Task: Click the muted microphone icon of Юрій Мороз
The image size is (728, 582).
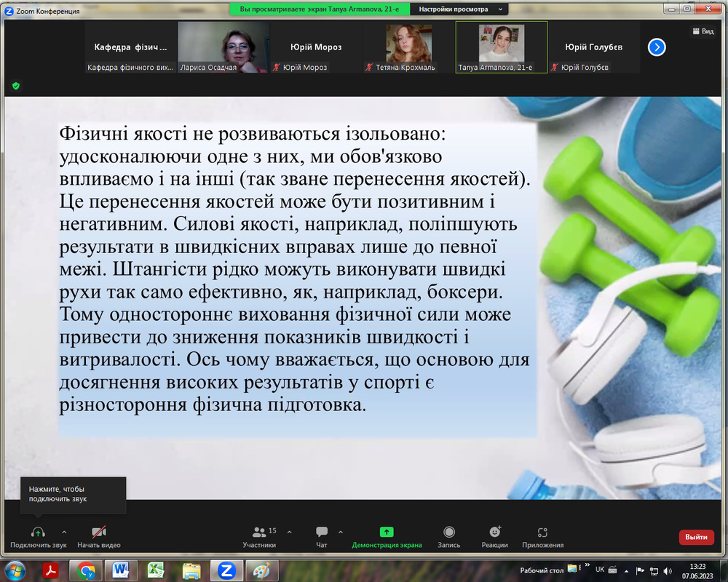Action: 276,68
